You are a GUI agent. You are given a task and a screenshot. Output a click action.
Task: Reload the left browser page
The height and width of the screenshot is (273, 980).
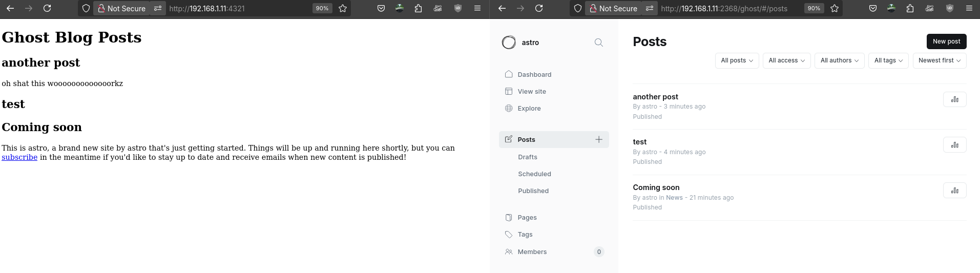click(x=47, y=8)
